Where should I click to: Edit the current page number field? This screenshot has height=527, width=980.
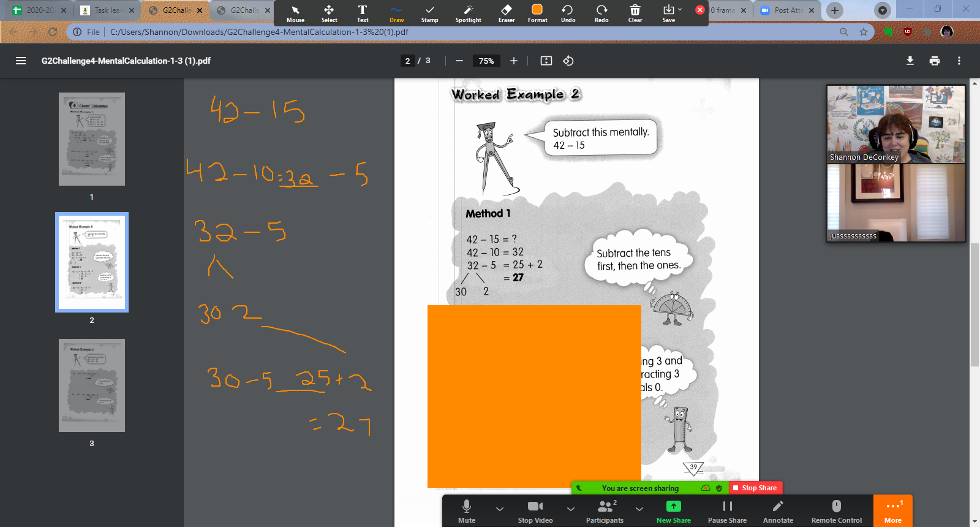tap(407, 61)
